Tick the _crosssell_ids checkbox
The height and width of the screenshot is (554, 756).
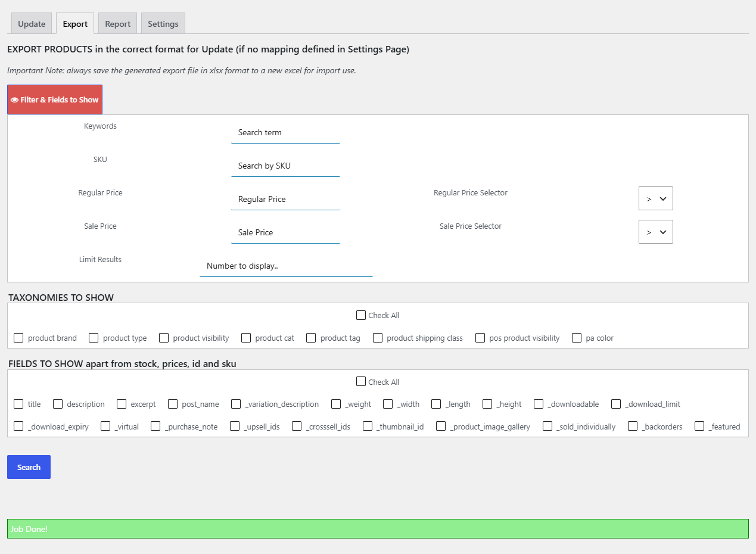pyautogui.click(x=297, y=426)
